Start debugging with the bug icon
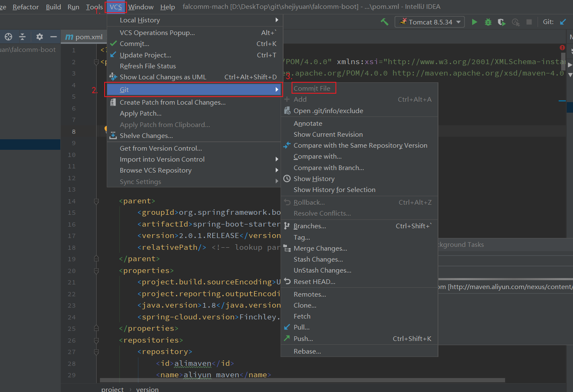 (488, 22)
